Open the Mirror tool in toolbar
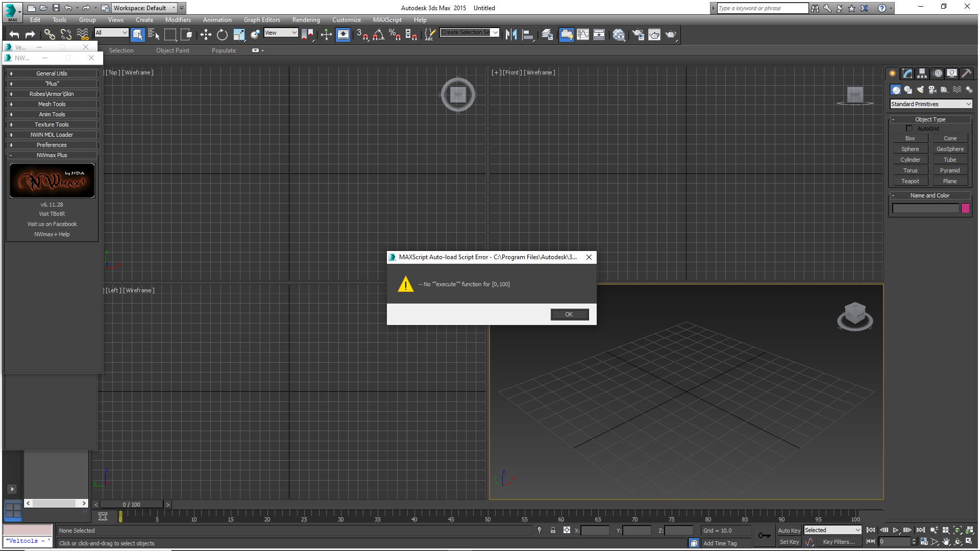 (511, 35)
